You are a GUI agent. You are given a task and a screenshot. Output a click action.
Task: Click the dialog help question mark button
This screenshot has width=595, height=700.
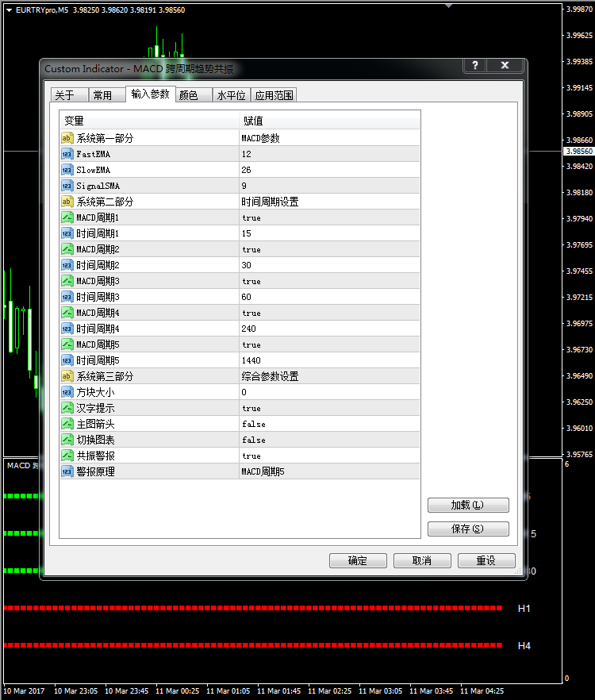click(x=475, y=65)
